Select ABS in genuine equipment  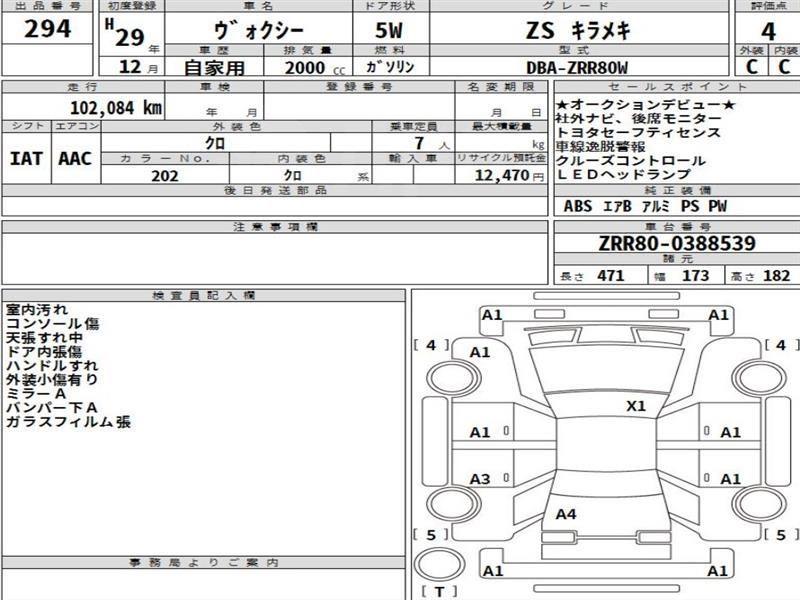[x=578, y=206]
